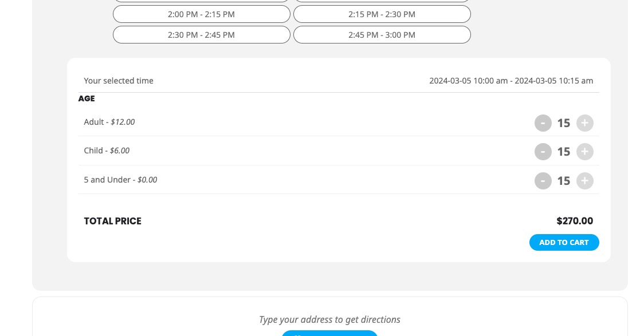The height and width of the screenshot is (336, 644).
Task: Click the Child - $6.00 label
Action: (x=107, y=151)
